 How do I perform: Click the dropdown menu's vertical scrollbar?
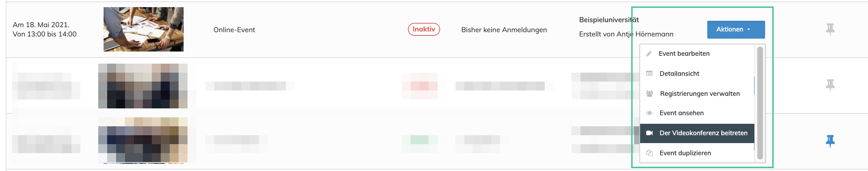[x=760, y=103]
